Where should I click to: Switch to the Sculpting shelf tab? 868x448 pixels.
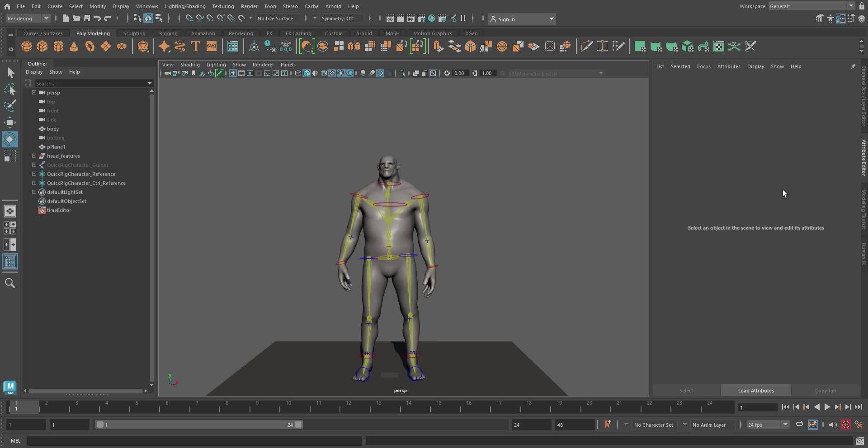point(134,33)
